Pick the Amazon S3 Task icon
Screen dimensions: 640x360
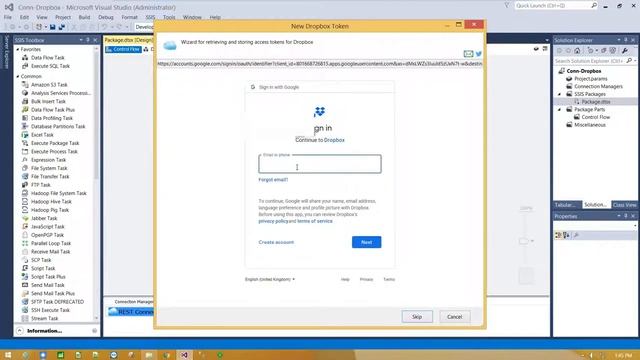click(x=25, y=84)
